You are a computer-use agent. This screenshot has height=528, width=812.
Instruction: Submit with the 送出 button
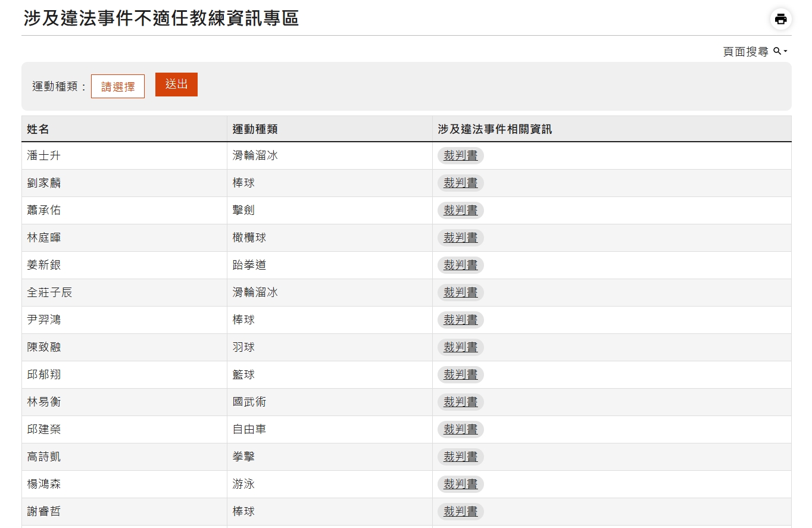point(176,85)
